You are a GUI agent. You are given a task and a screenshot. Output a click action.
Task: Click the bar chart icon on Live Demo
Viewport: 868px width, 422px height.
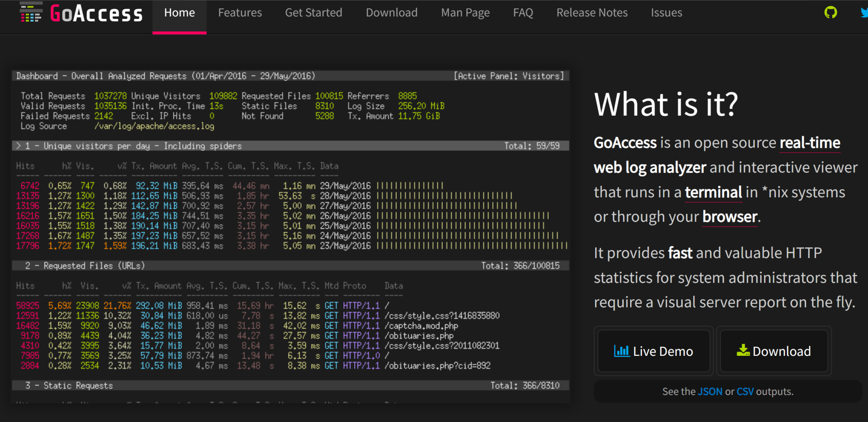(622, 351)
